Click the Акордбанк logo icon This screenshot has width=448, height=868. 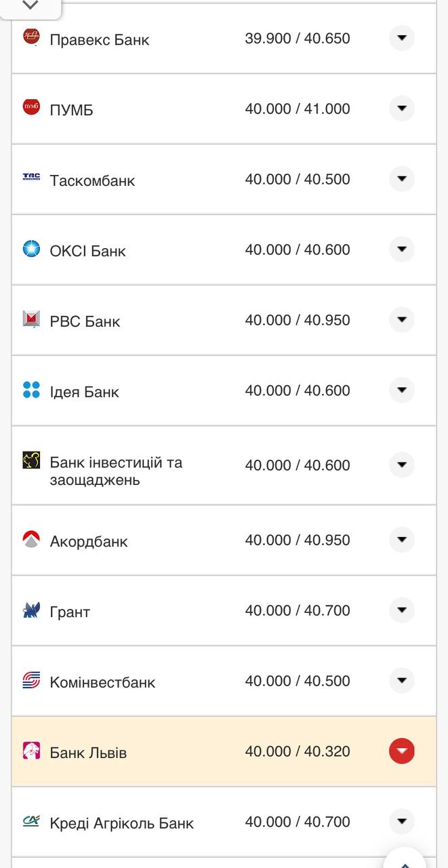31,540
